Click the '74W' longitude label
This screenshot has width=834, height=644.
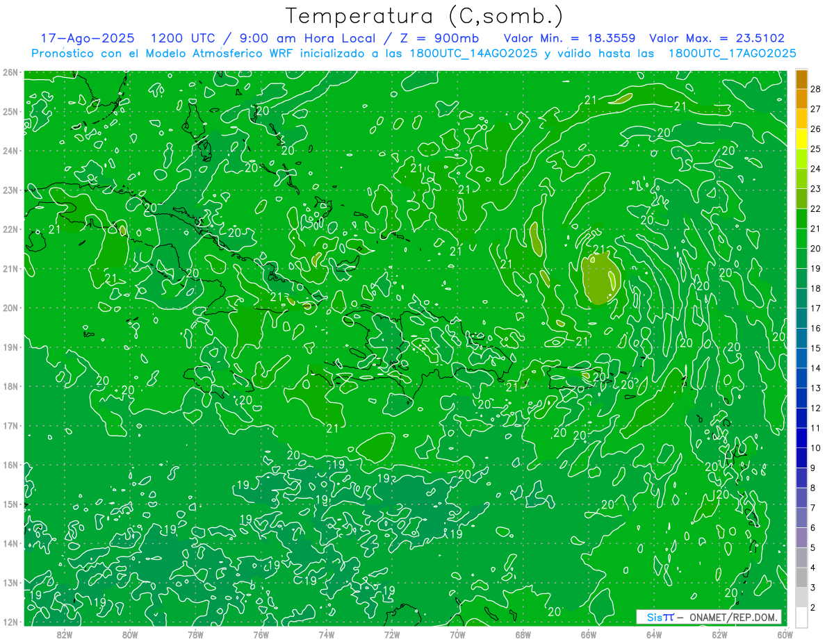[x=327, y=634]
